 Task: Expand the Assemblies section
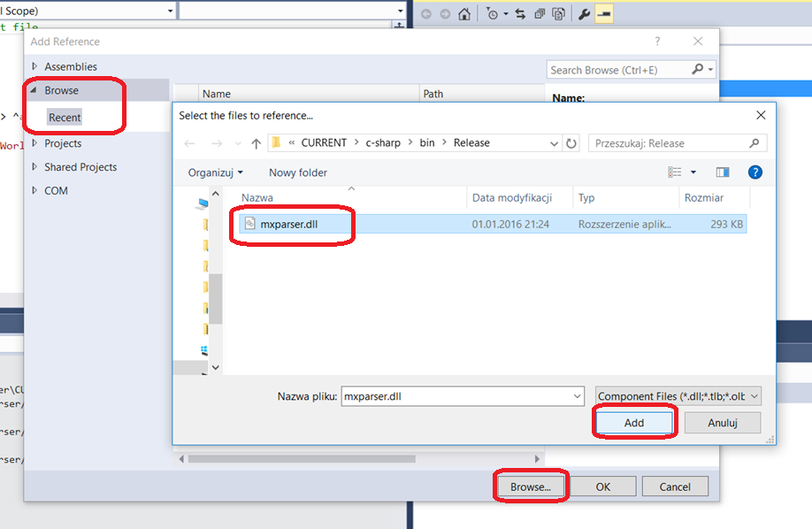(72, 65)
